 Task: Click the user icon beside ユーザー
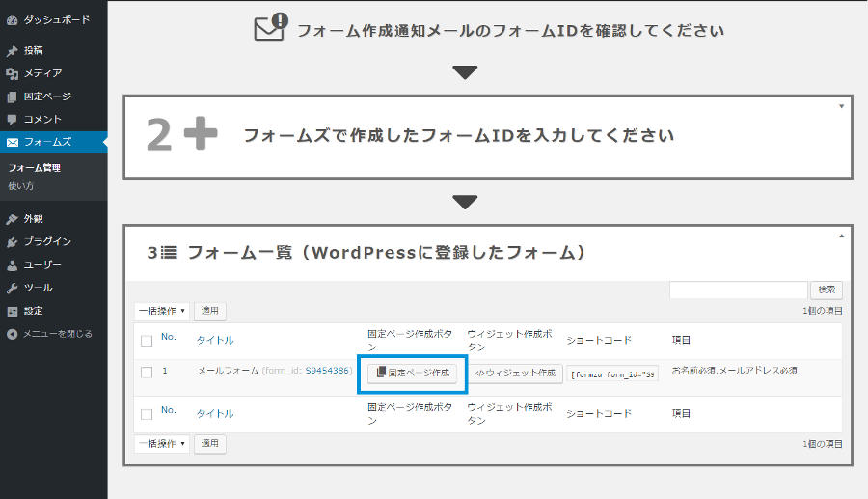[13, 265]
